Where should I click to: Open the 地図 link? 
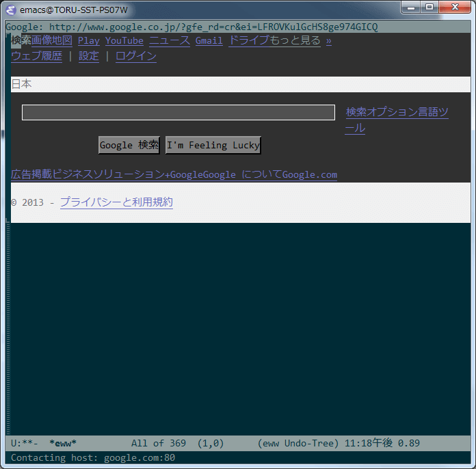click(x=62, y=40)
